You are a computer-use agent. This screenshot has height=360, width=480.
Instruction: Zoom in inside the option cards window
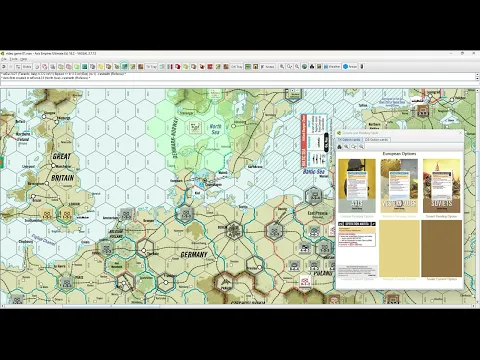[x=347, y=147]
